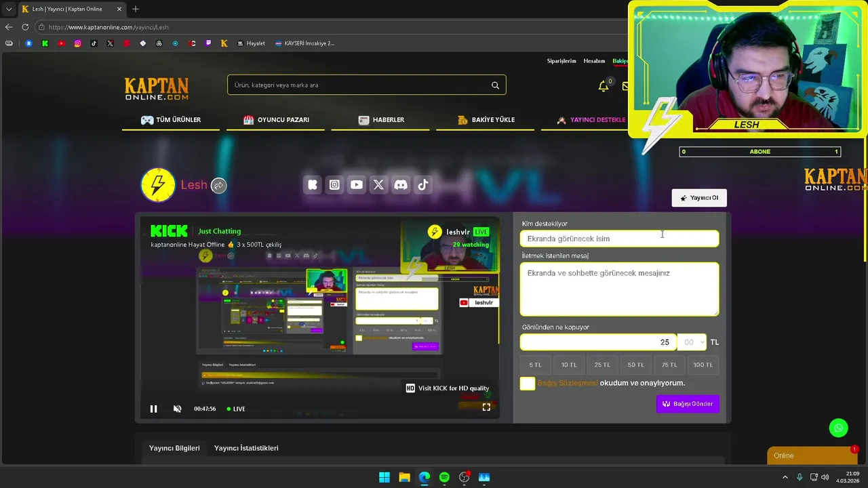Screen dimensions: 868x488
Task: Open the Instagram bookmark in the bookmarks bar
Action: [78, 43]
